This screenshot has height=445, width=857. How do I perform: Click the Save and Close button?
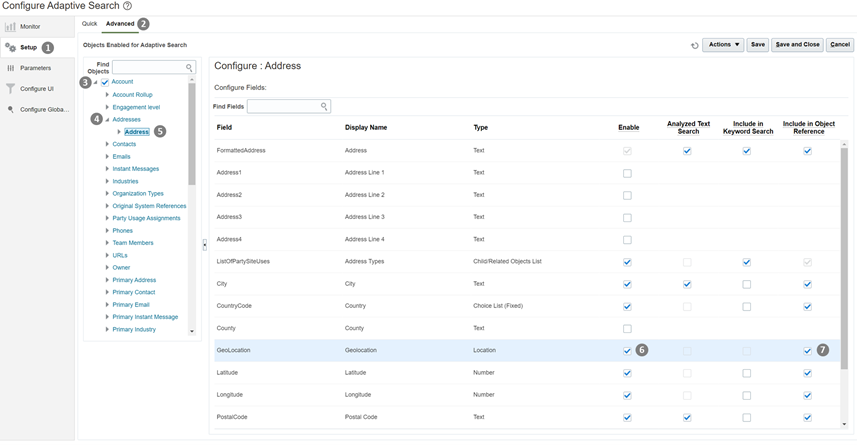coord(797,45)
